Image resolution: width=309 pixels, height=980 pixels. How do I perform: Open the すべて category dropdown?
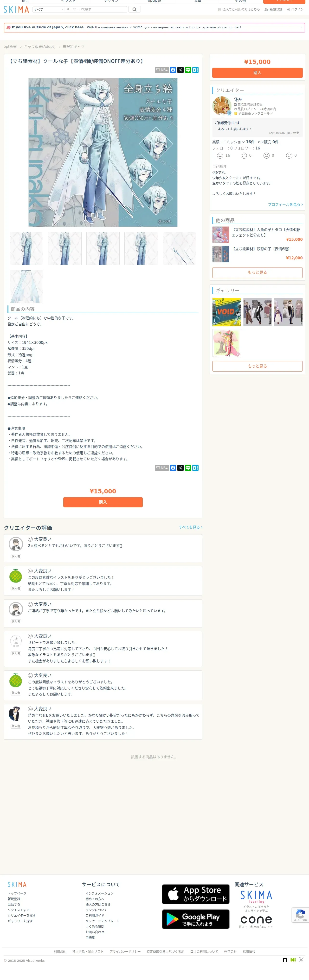coord(49,10)
